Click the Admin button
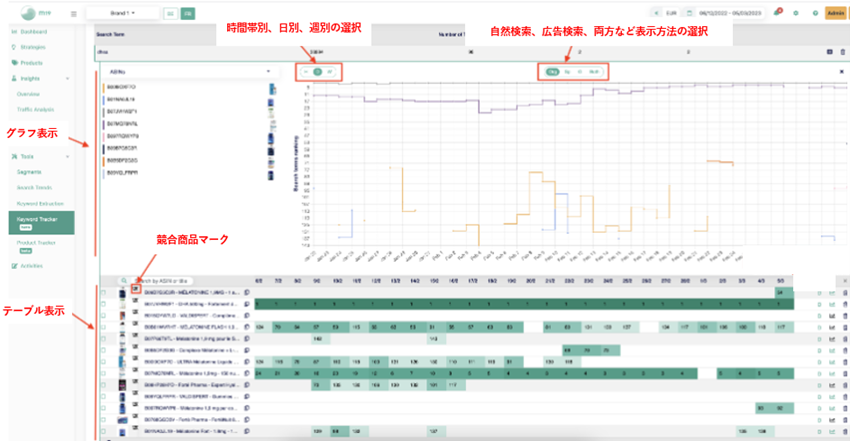This screenshot has height=441, width=850. 836,13
